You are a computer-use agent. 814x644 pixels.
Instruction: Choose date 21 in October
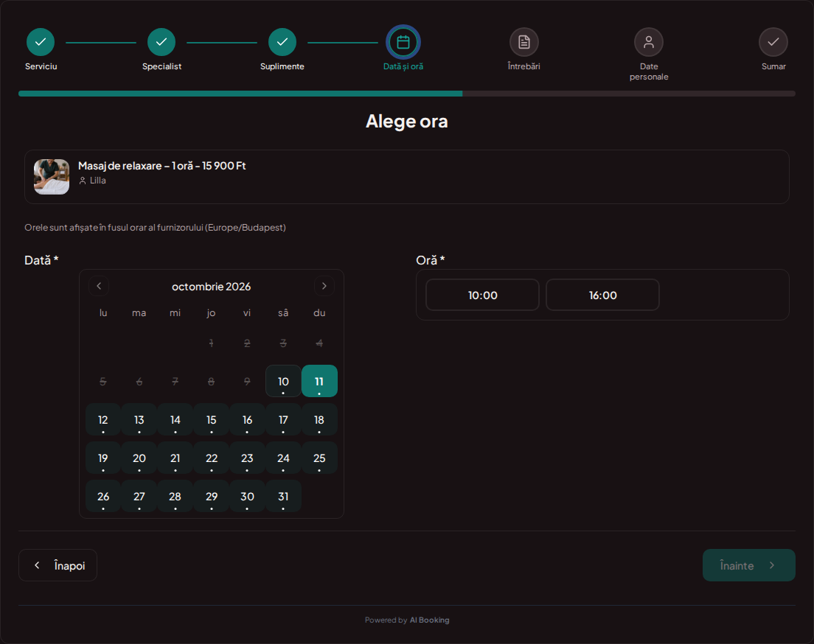[175, 458]
